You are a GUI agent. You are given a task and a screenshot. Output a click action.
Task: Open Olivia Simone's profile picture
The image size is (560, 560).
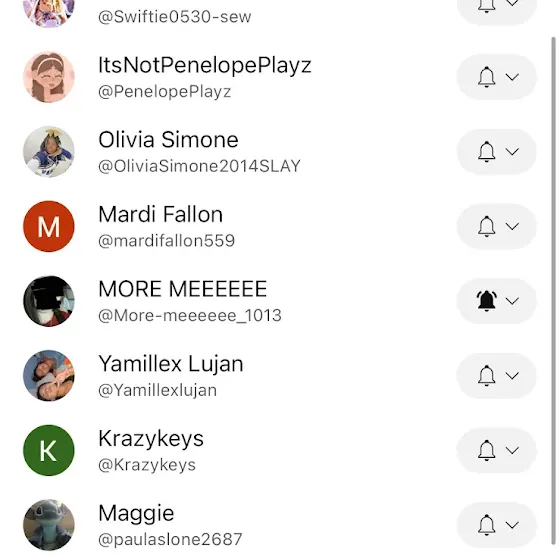[x=49, y=151]
